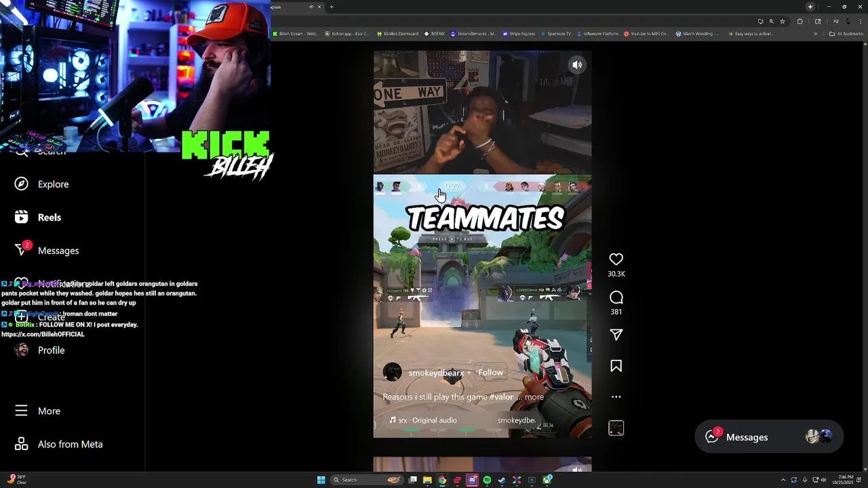Save the reel with bookmark icon
Image resolution: width=868 pixels, height=488 pixels.
pos(616,366)
